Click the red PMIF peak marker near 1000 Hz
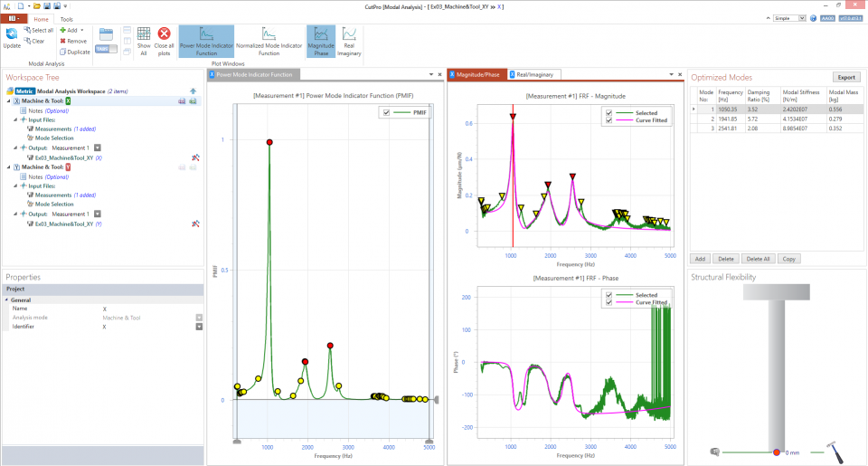The image size is (868, 466). 269,142
